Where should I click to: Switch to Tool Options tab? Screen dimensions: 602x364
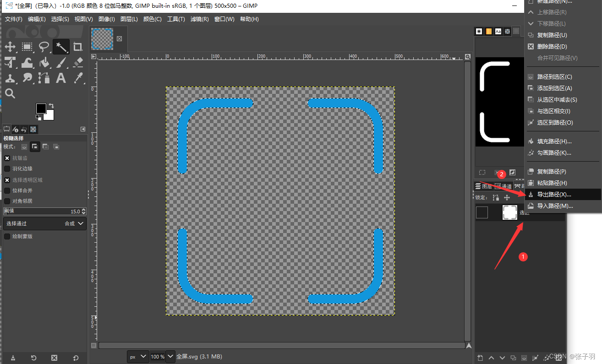[x=7, y=129]
